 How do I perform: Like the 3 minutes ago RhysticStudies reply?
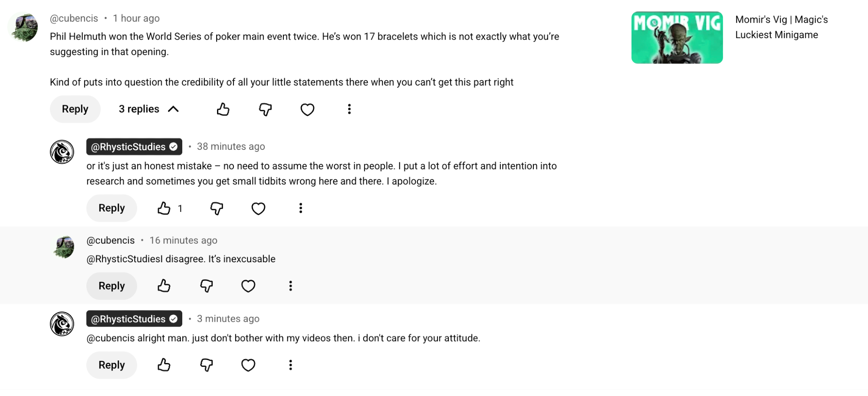tap(164, 365)
